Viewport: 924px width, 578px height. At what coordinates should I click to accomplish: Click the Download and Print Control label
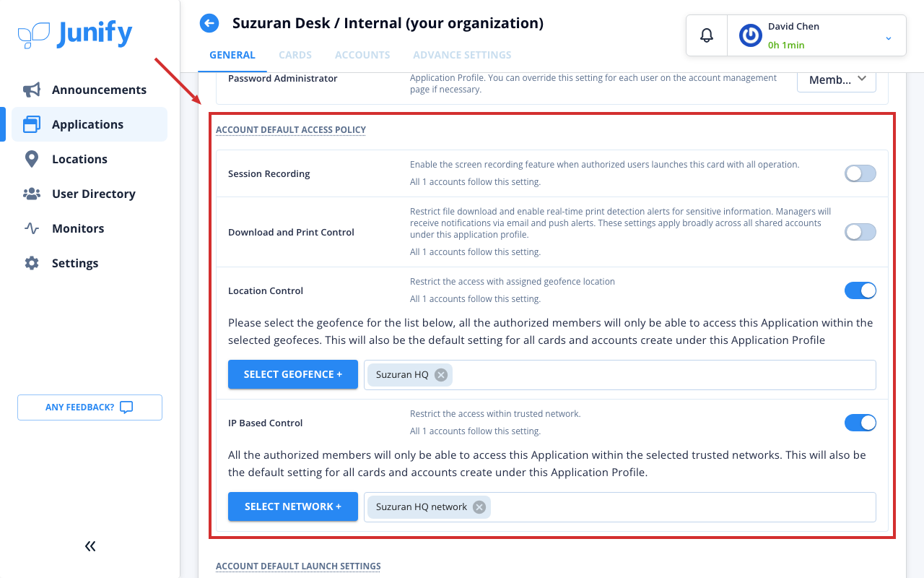coord(291,232)
